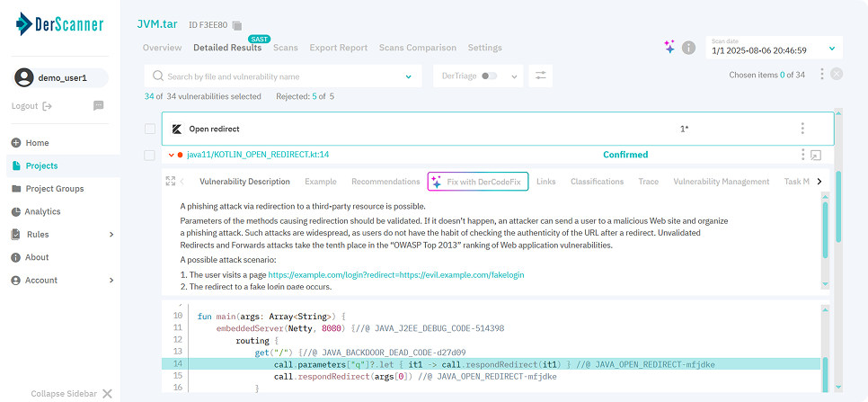Open Open redirect group three-dot menu
This screenshot has height=402, width=868.
point(802,129)
